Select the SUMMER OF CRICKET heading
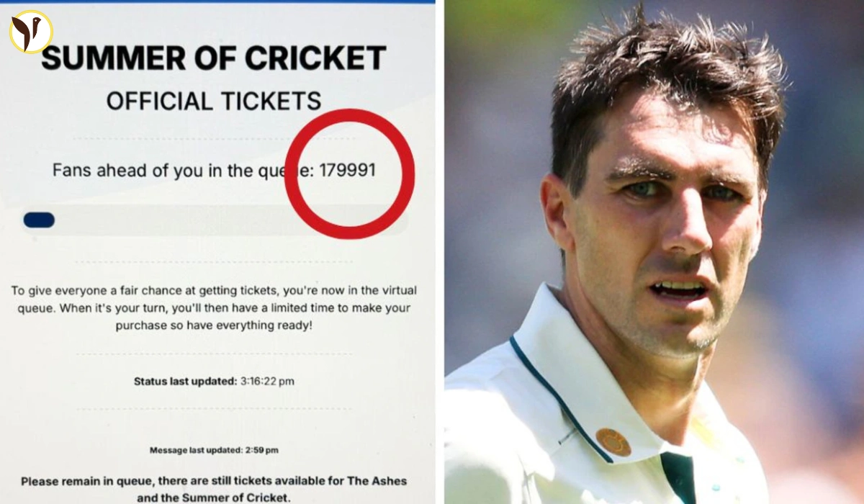Screen dimensions: 864x504 point(214,58)
